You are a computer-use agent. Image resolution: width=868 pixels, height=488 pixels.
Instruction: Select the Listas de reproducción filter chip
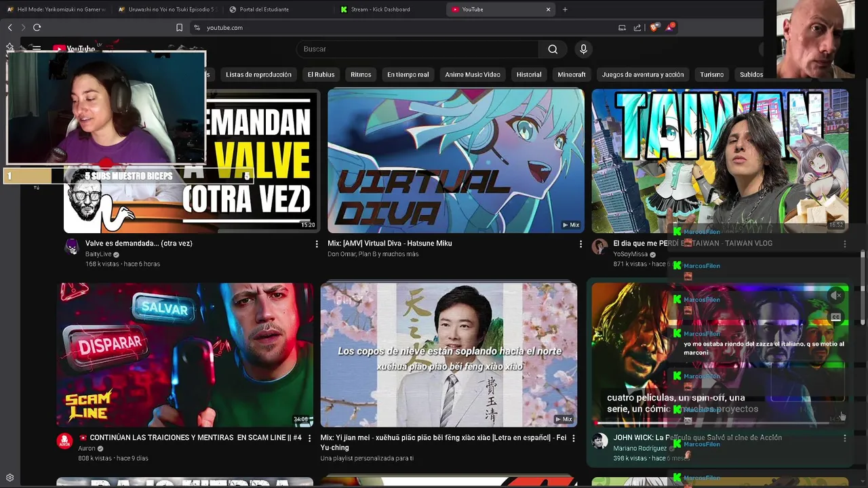click(x=258, y=75)
